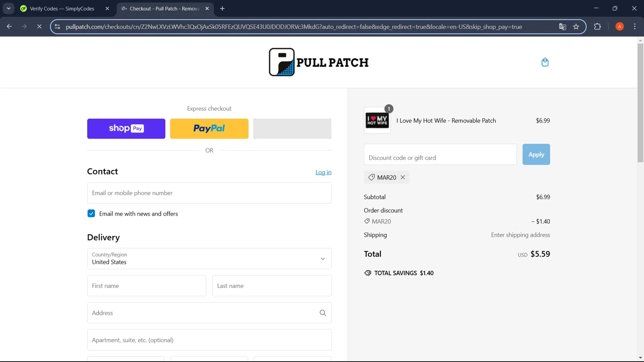Open the Chrome three-dot menu
The width and height of the screenshot is (644, 362).
pyautogui.click(x=635, y=27)
